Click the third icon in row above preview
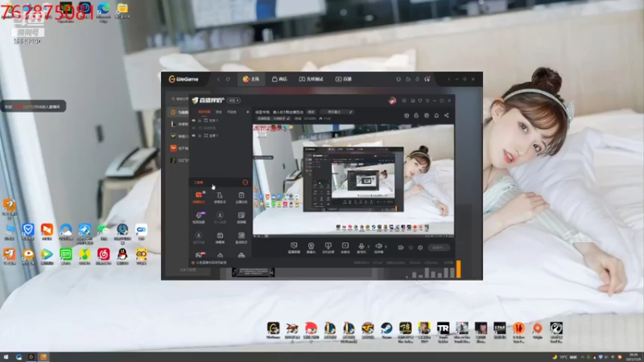The width and height of the screenshot is (644, 362). (427, 115)
